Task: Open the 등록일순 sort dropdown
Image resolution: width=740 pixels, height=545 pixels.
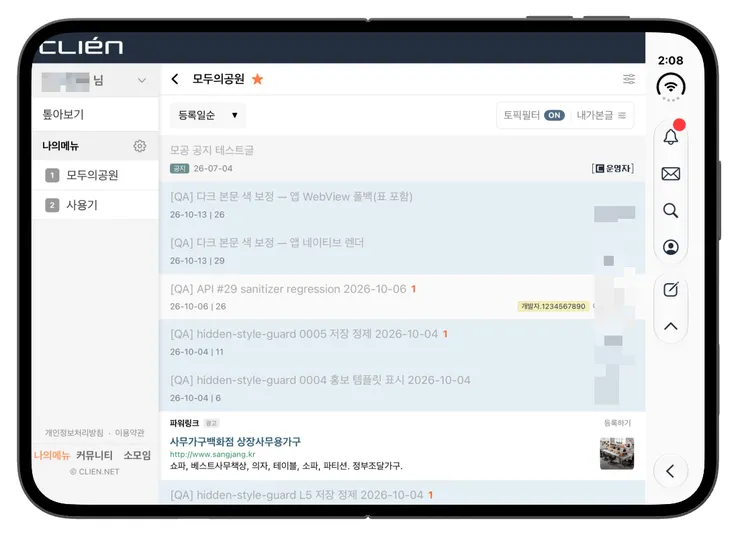Action: [208, 115]
